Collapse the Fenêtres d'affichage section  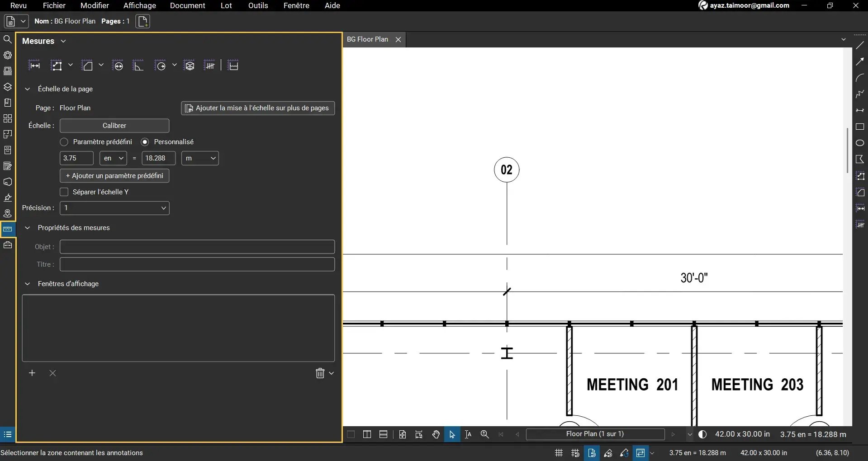[27, 284]
